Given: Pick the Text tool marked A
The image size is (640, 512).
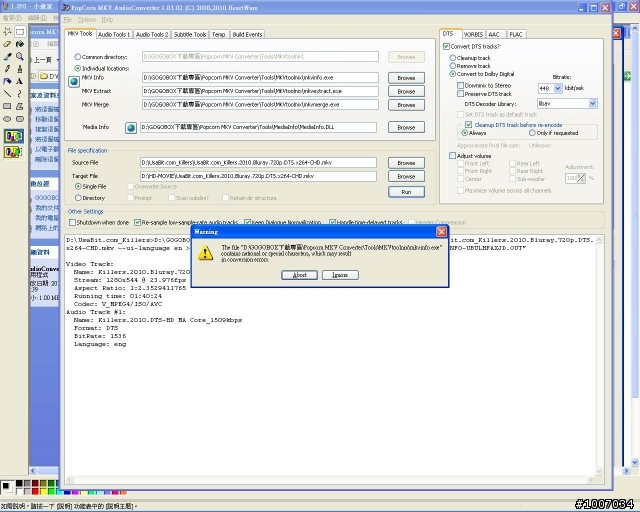Looking at the screenshot, I should (20, 81).
